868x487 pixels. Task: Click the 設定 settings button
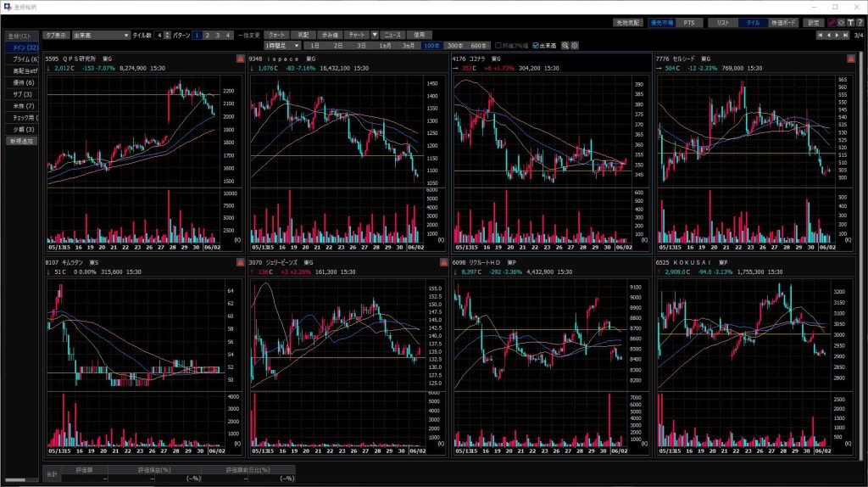coord(814,23)
